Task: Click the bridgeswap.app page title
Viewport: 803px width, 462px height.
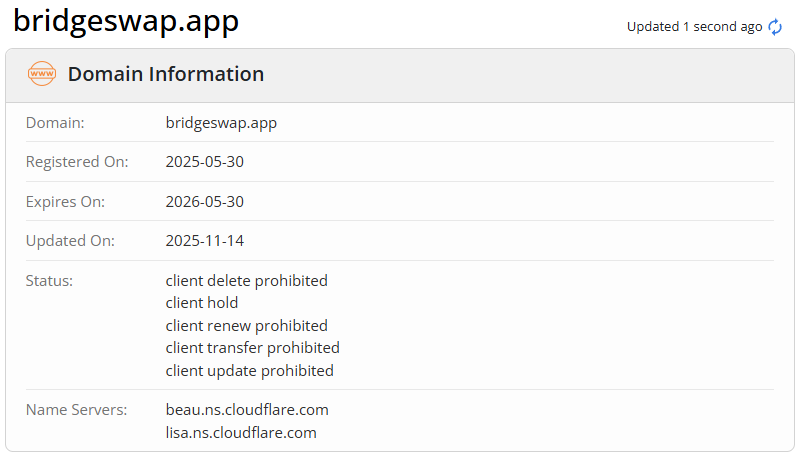Action: [126, 22]
